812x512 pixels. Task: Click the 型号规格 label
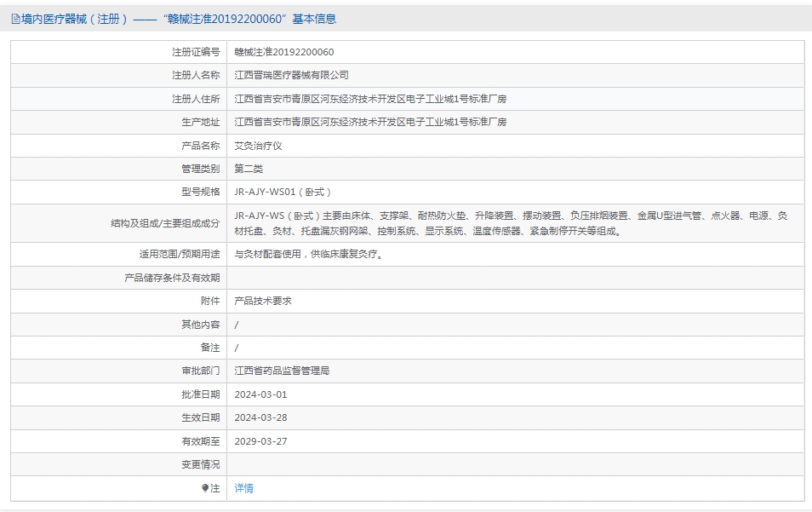pos(201,192)
